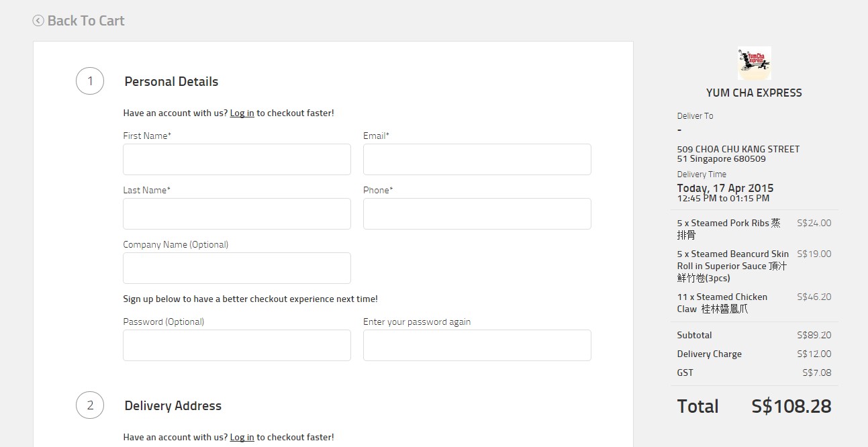Click the step 1 circle icon
Image resolution: width=868 pixels, height=447 pixels.
[90, 81]
